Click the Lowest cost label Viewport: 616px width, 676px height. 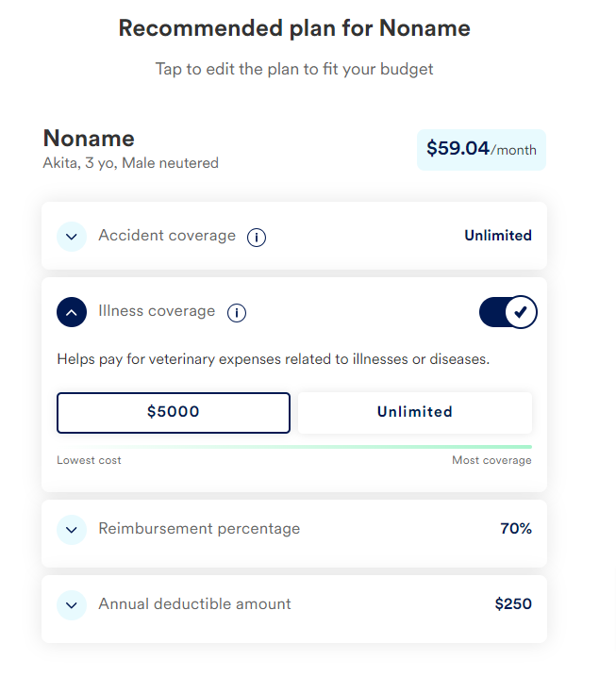click(89, 461)
